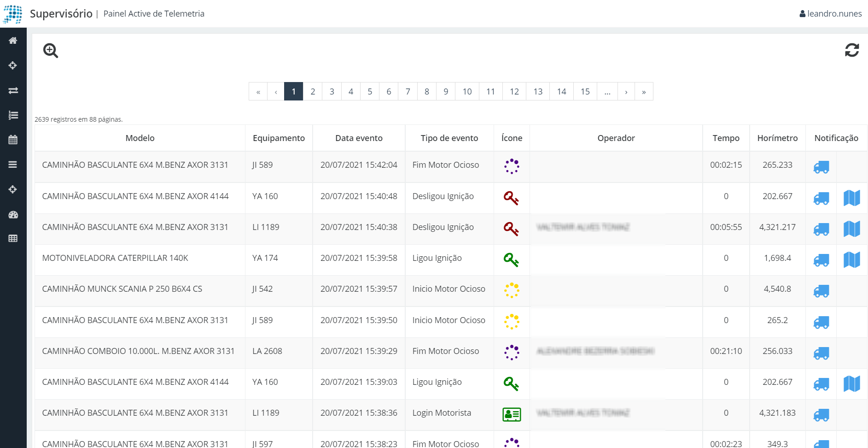Go to page 15
Viewport: 868px width, 448px height.
coord(585,92)
